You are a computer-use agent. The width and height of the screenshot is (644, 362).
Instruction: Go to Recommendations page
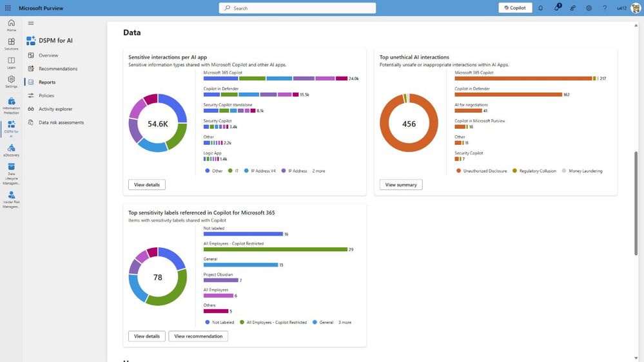[x=58, y=68]
